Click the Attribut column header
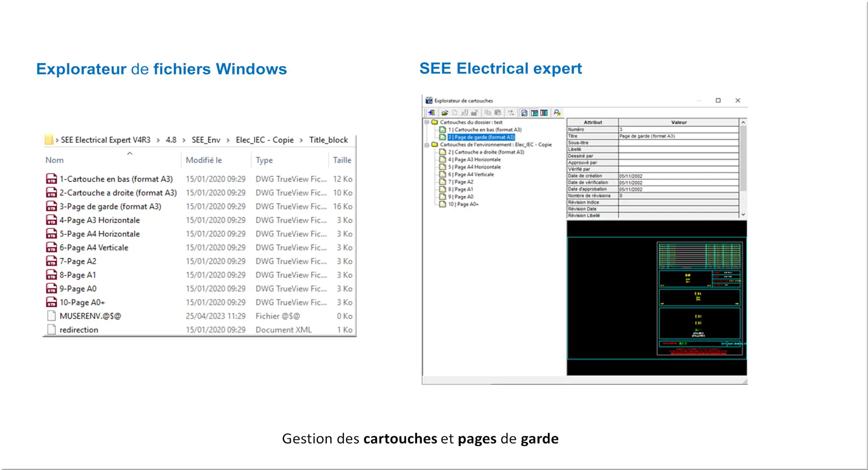Screen dimensions: 868x470 (593, 122)
